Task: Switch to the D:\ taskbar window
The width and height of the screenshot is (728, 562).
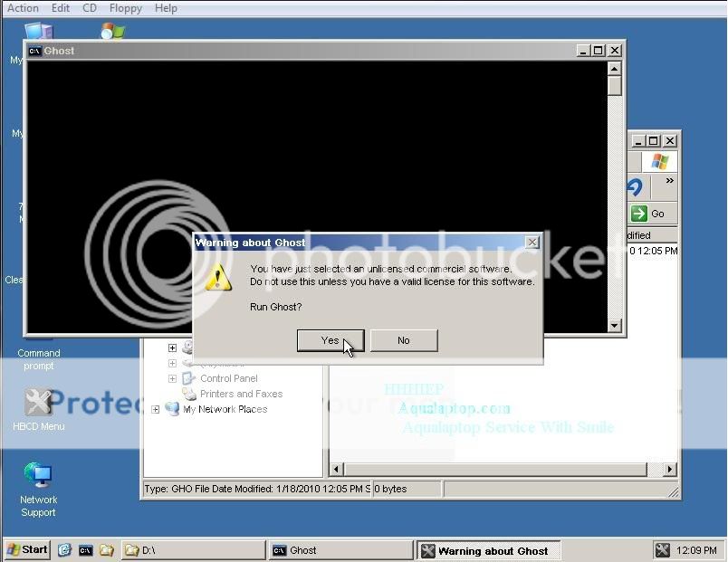Action: point(192,550)
